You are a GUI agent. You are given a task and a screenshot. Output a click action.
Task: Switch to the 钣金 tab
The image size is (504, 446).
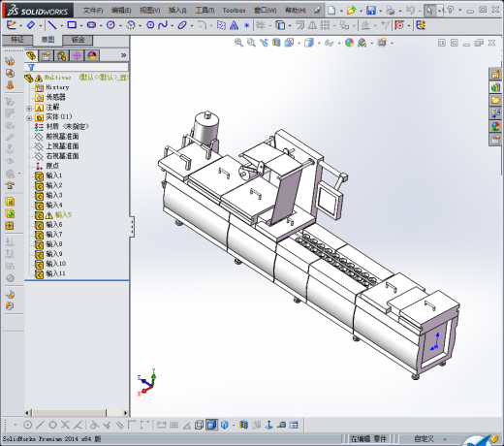(x=78, y=40)
